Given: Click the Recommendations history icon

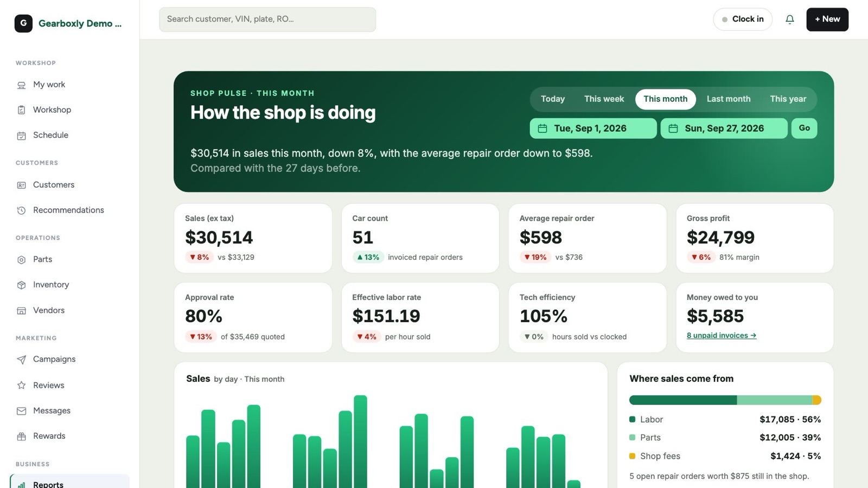Looking at the screenshot, I should click(21, 210).
